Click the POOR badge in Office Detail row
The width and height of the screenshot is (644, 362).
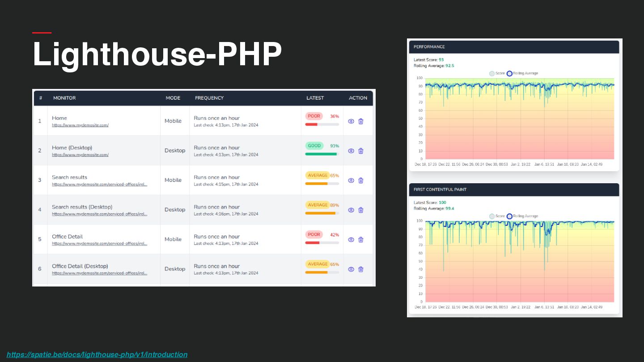(x=314, y=235)
